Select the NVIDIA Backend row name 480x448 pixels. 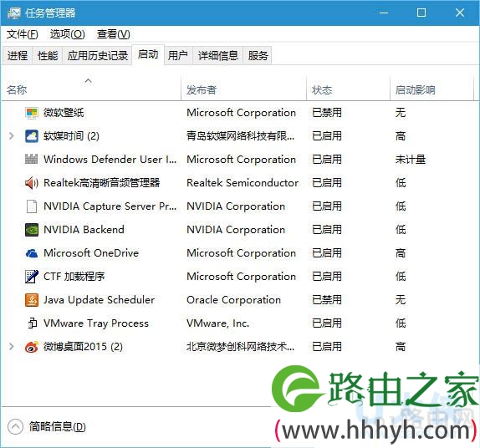(84, 230)
